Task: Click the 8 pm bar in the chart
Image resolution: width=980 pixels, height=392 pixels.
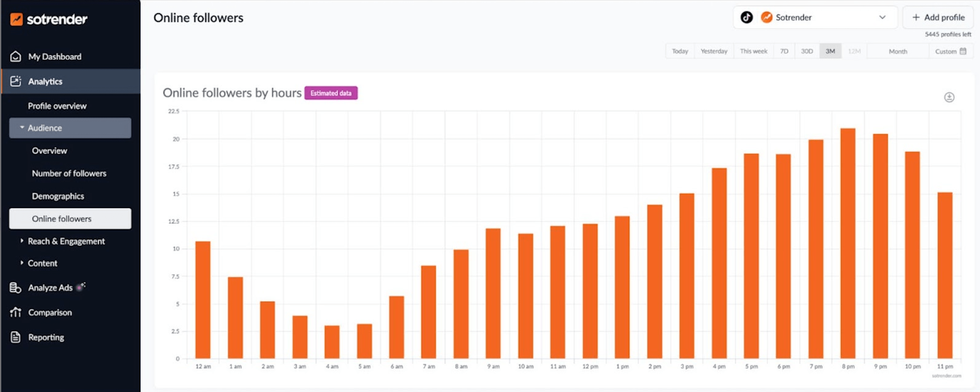Action: tap(848, 243)
